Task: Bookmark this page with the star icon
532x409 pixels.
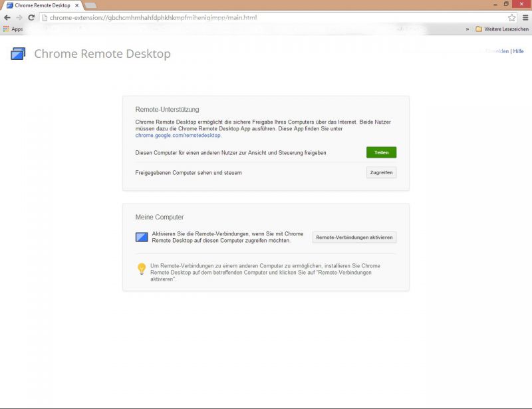Action: (x=511, y=18)
